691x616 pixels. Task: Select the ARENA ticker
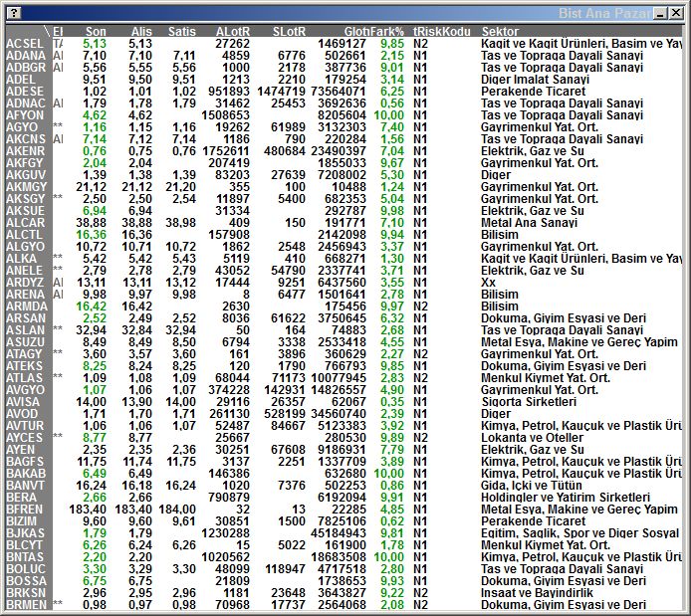coord(26,295)
